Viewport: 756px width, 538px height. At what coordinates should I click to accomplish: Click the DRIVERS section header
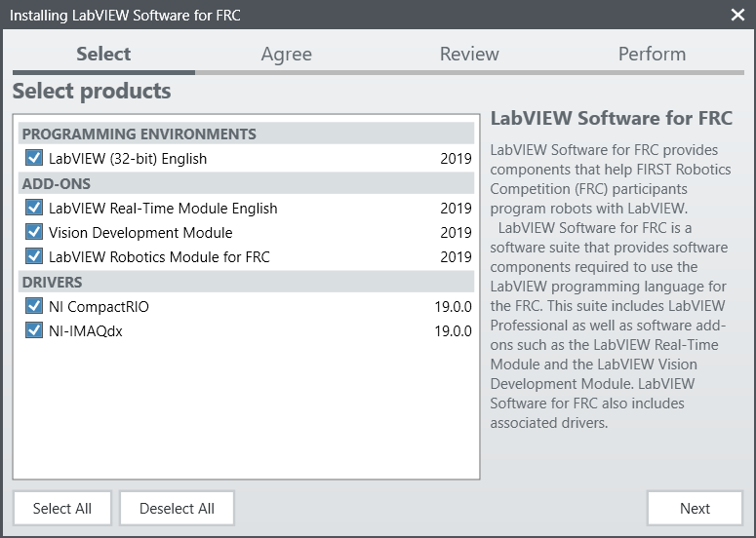(246, 282)
